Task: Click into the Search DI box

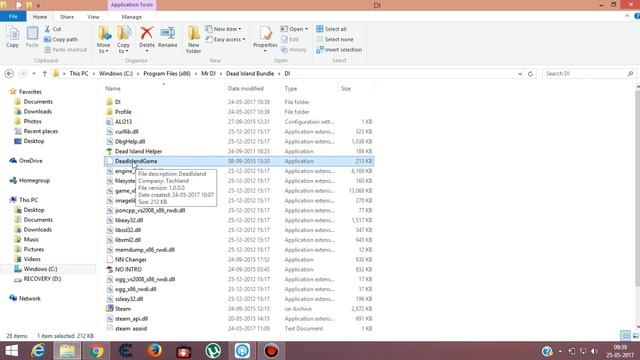Action: point(589,74)
